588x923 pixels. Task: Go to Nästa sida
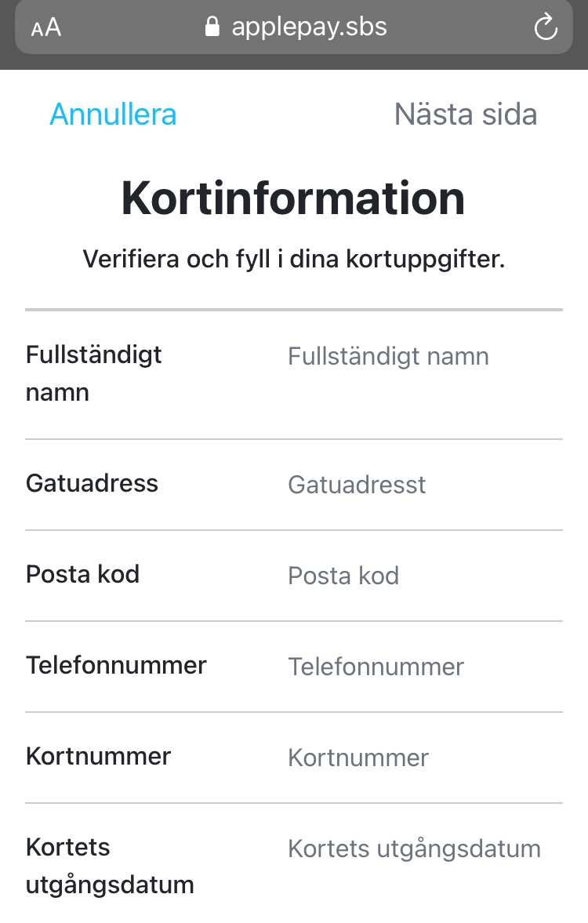click(x=466, y=114)
